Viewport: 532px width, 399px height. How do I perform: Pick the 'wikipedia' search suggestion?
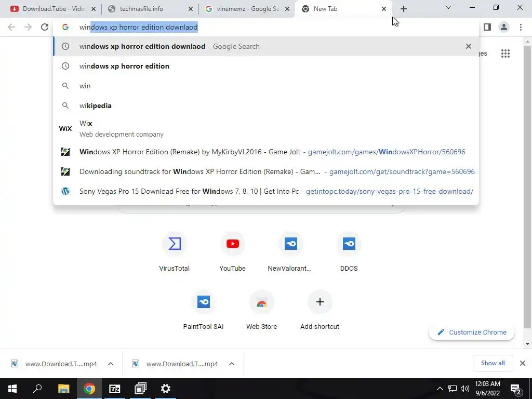pos(266,105)
